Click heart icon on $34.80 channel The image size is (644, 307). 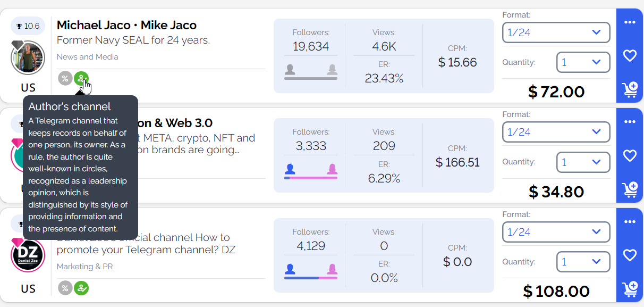630,155
